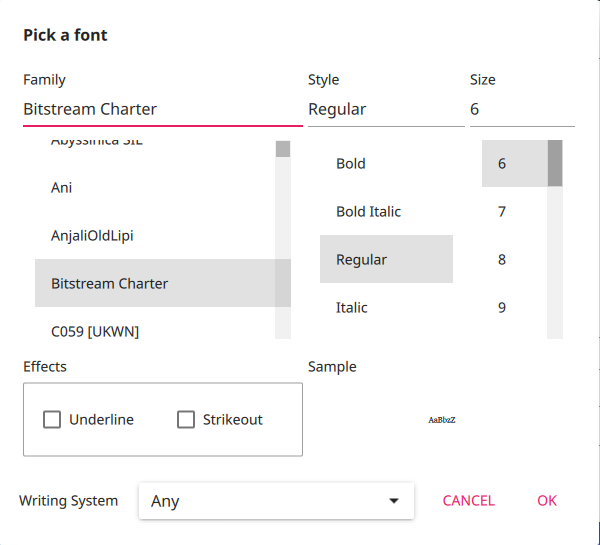Click the Size input field
The image size is (600, 545).
tap(521, 110)
